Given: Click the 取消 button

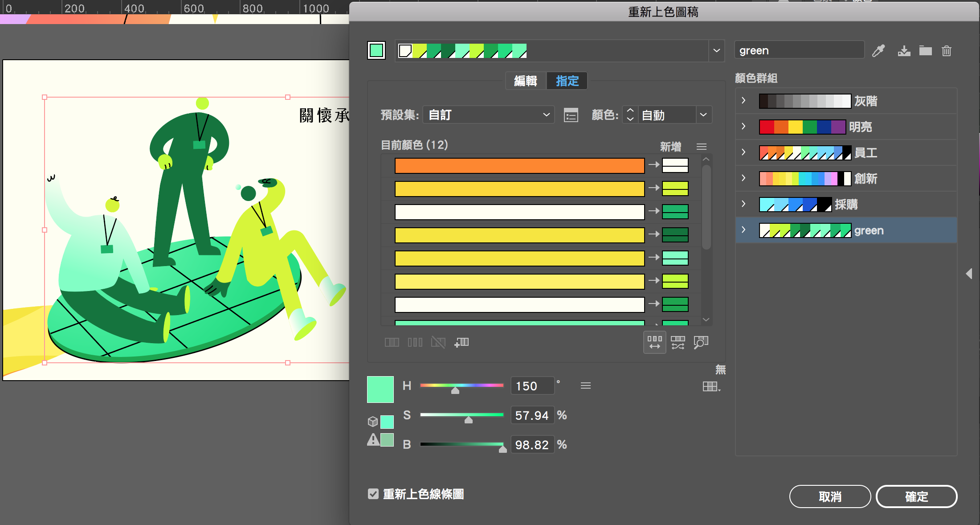Looking at the screenshot, I should (830, 496).
